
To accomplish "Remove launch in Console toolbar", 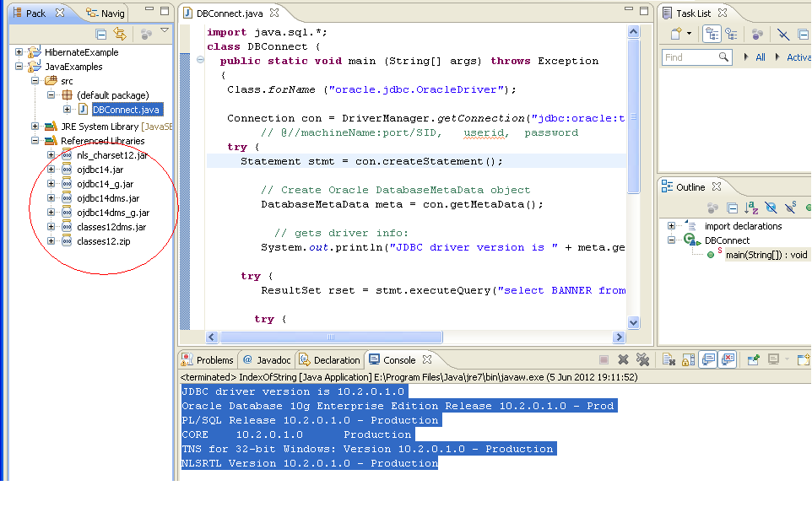I will [623, 359].
